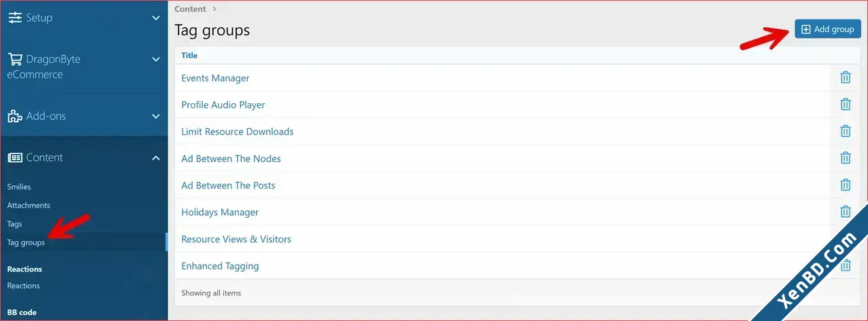
Task: Open the Profile Audio Player tag group
Action: 223,105
